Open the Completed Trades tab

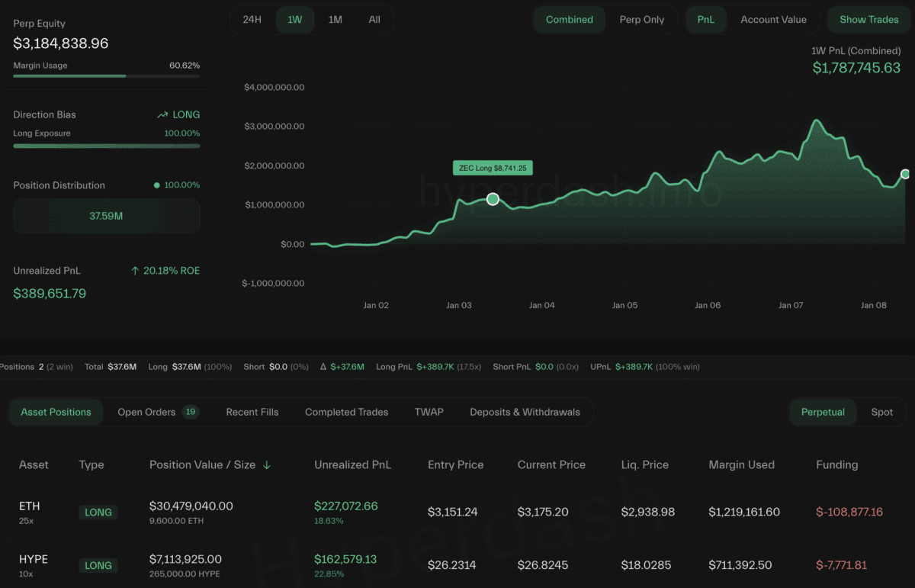[346, 412]
